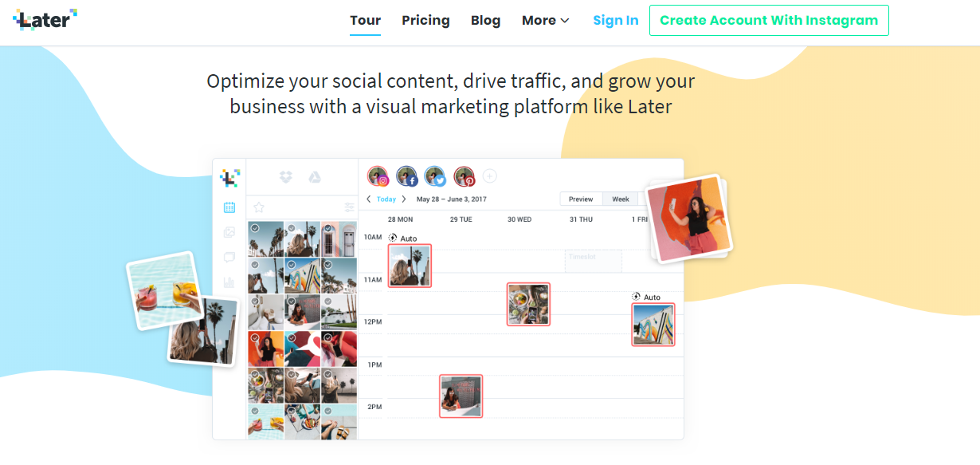Open the conversations speech bubble icon
This screenshot has width=980, height=465.
point(229,258)
